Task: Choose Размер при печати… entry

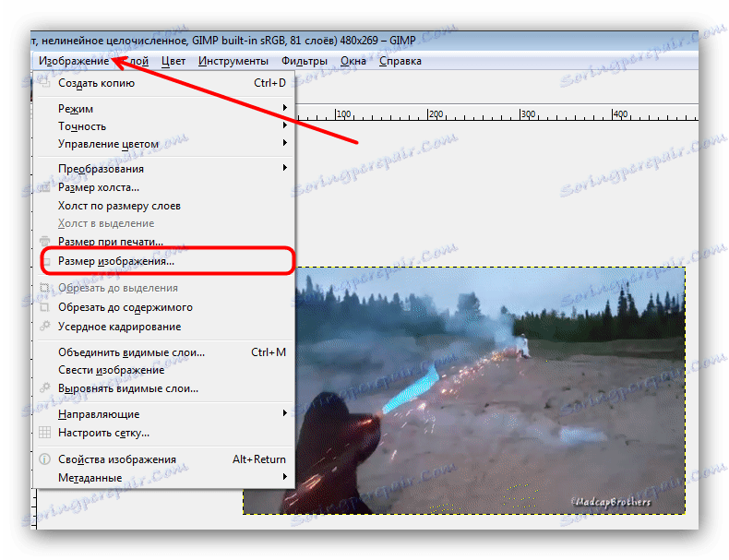Action: 163,241
